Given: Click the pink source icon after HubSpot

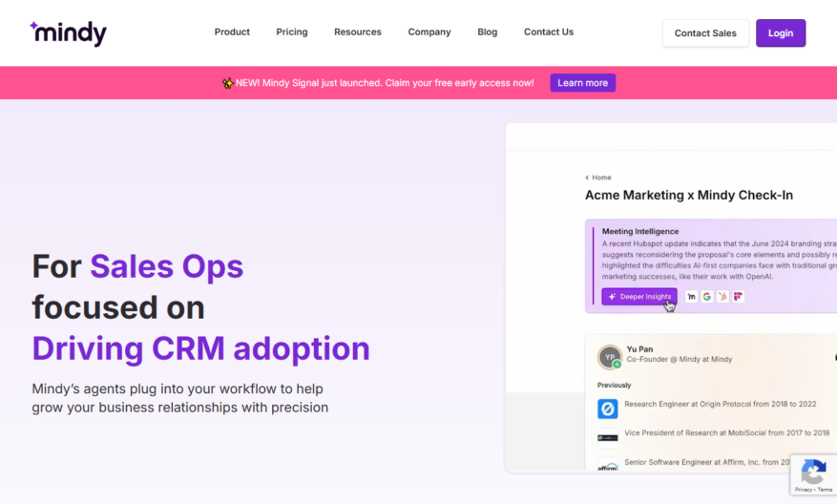Looking at the screenshot, I should [x=739, y=296].
